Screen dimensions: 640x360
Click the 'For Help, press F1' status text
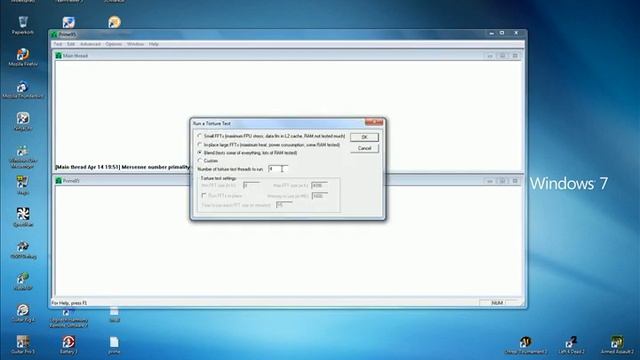pos(69,303)
